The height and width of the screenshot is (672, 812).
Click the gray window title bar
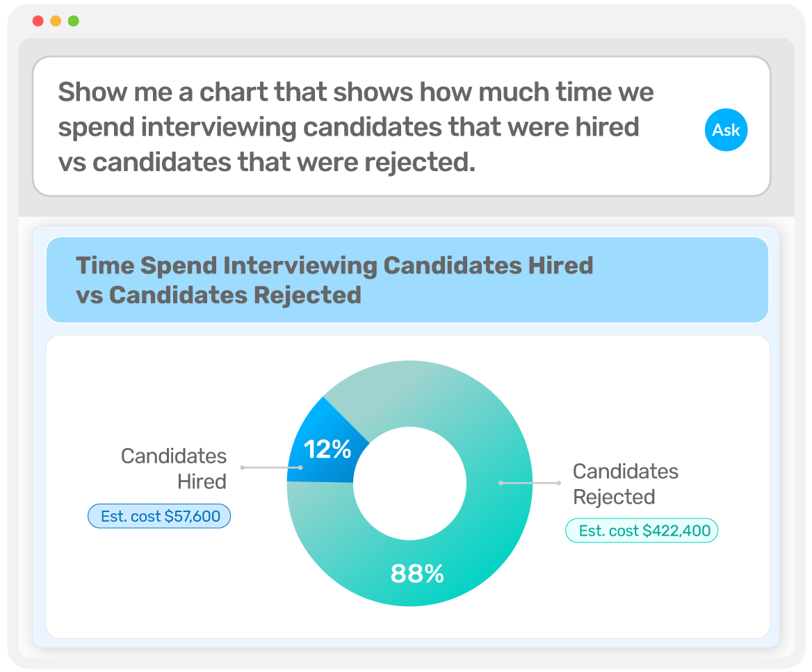click(406, 21)
